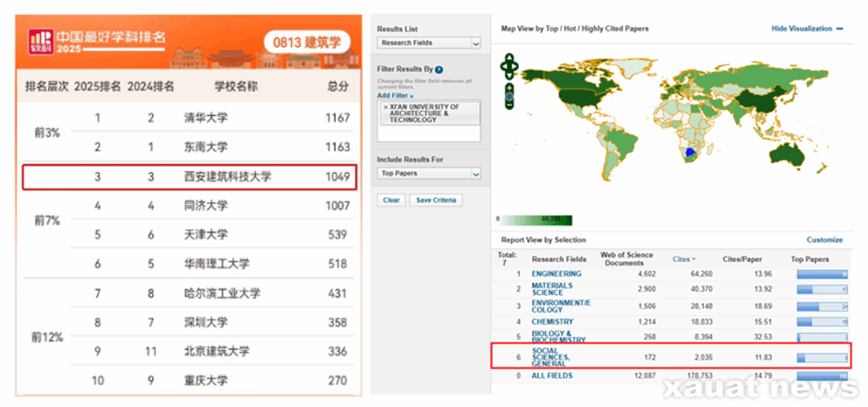Image resolution: width=868 pixels, height=407 pixels.
Task: Click the Customize link
Action: pyautogui.click(x=824, y=240)
